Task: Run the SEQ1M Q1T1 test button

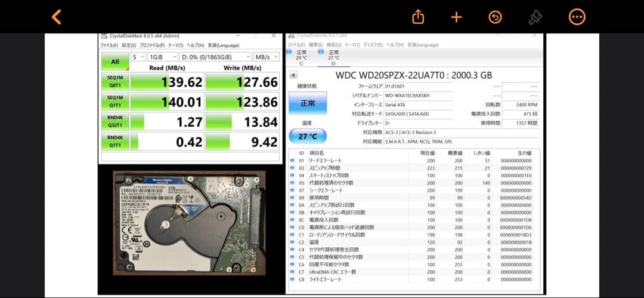Action: [x=115, y=102]
